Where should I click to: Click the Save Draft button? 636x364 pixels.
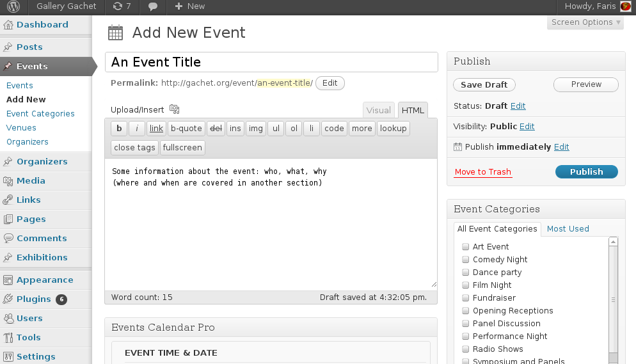click(484, 84)
